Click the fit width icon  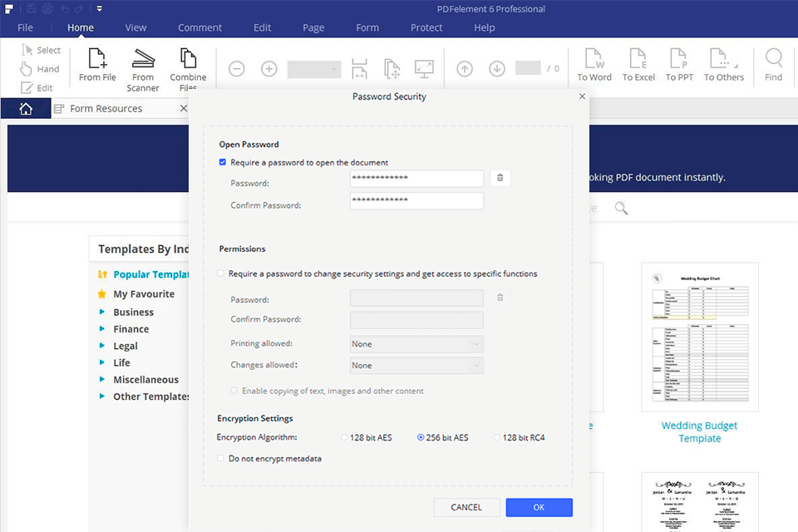pos(359,69)
